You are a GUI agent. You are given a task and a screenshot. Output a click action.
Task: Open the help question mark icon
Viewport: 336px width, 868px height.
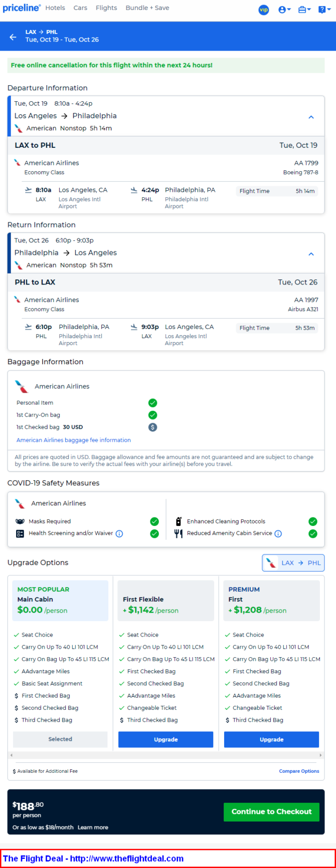click(x=324, y=10)
